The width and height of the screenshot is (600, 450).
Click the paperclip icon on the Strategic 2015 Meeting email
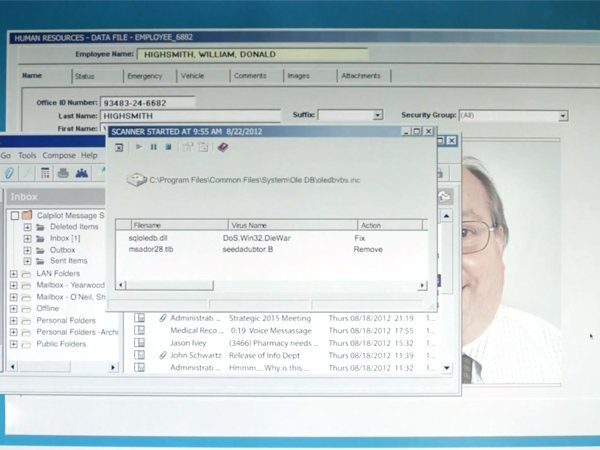(x=163, y=318)
